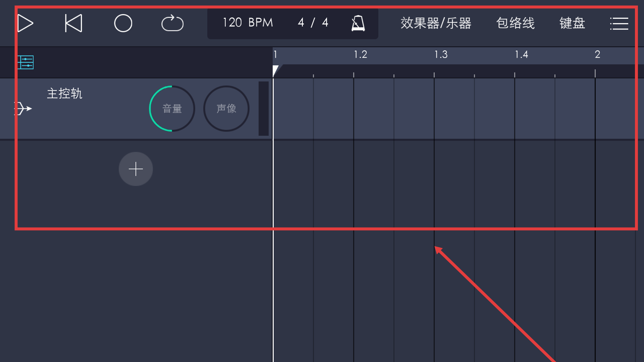Click the 声像 pan knob
The height and width of the screenshot is (362, 644).
point(226,108)
